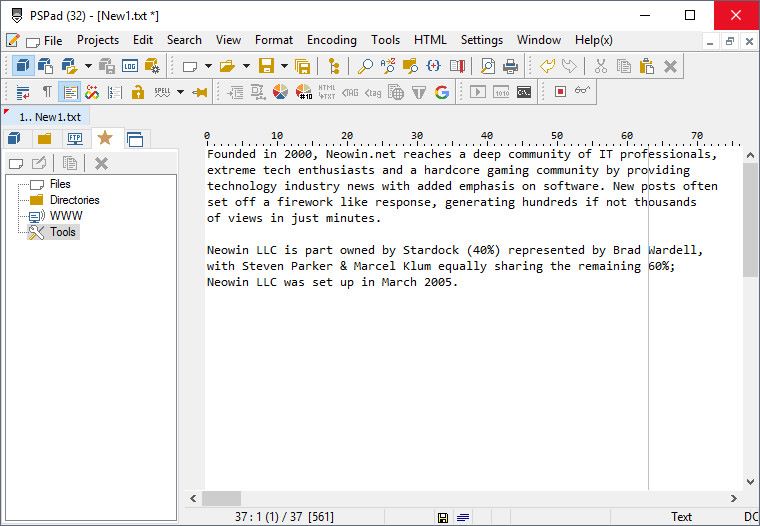This screenshot has height=526, width=760.
Task: Open the dropdown arrow beside Open folder
Action: [x=246, y=66]
